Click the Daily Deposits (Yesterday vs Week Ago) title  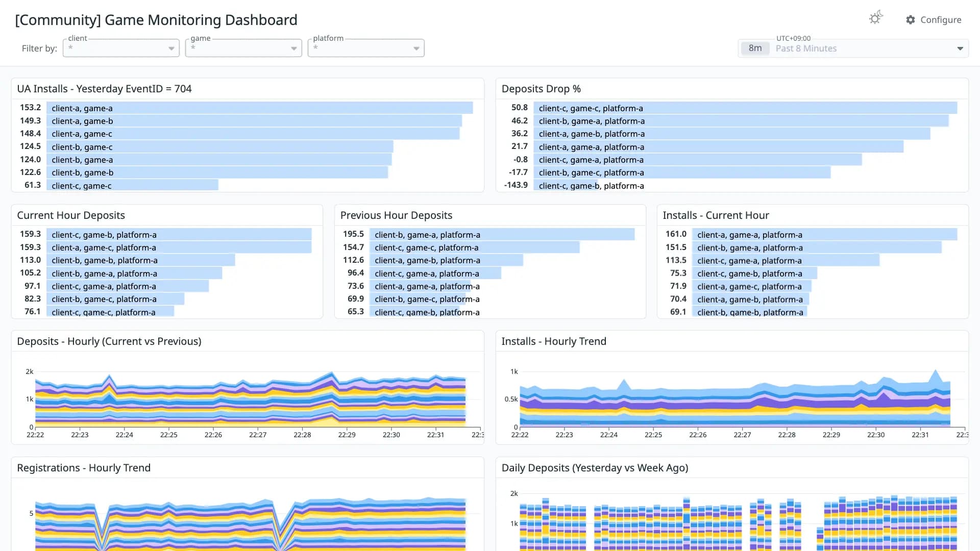coord(595,468)
